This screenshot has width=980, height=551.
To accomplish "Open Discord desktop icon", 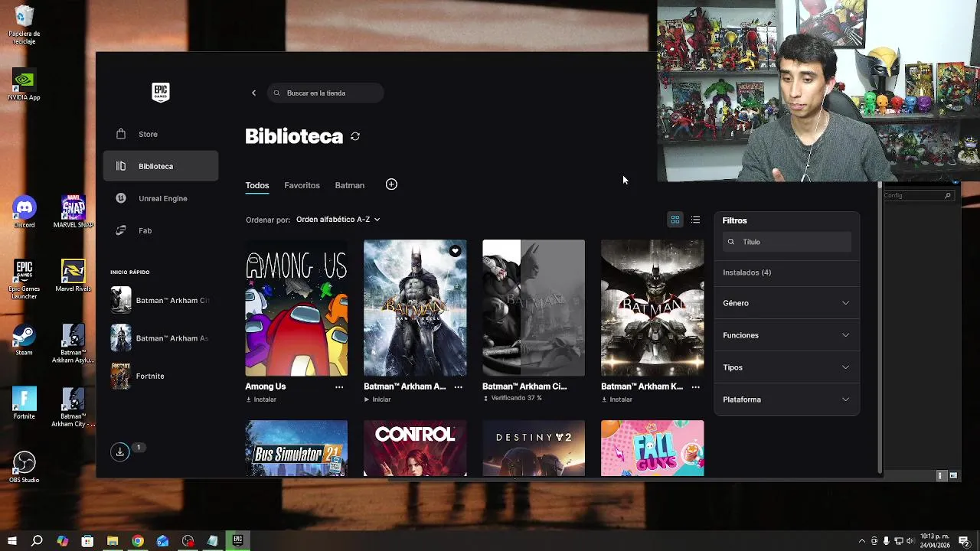I will click(24, 213).
